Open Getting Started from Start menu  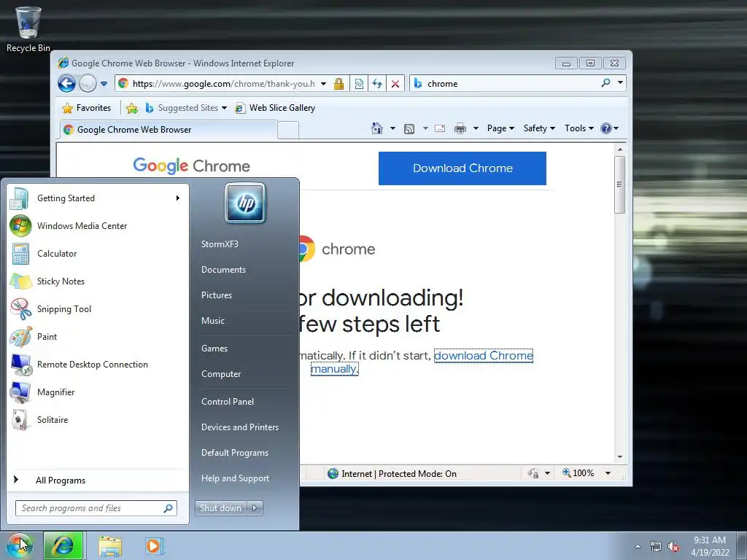98,198
